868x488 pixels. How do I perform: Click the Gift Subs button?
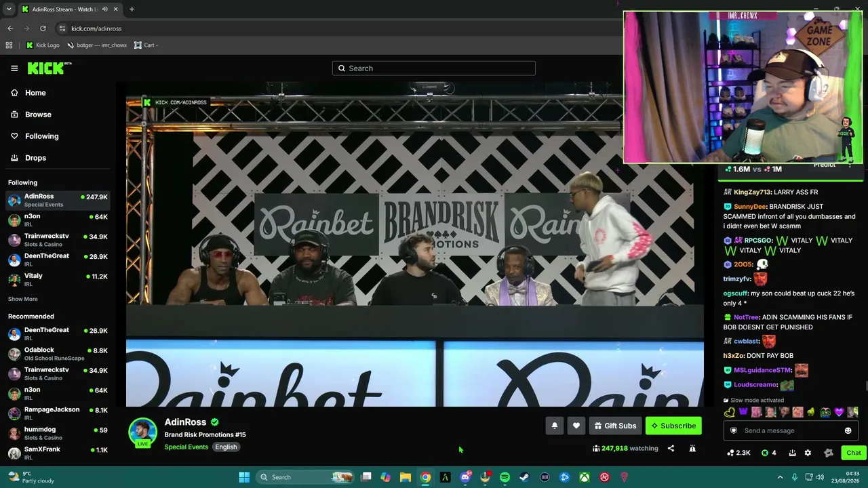pos(615,426)
